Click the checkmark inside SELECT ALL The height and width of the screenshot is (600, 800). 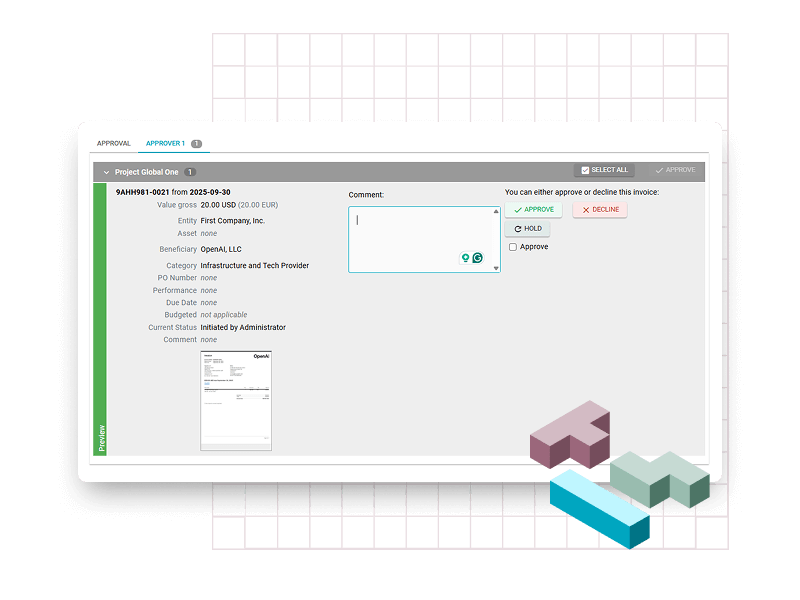[585, 169]
